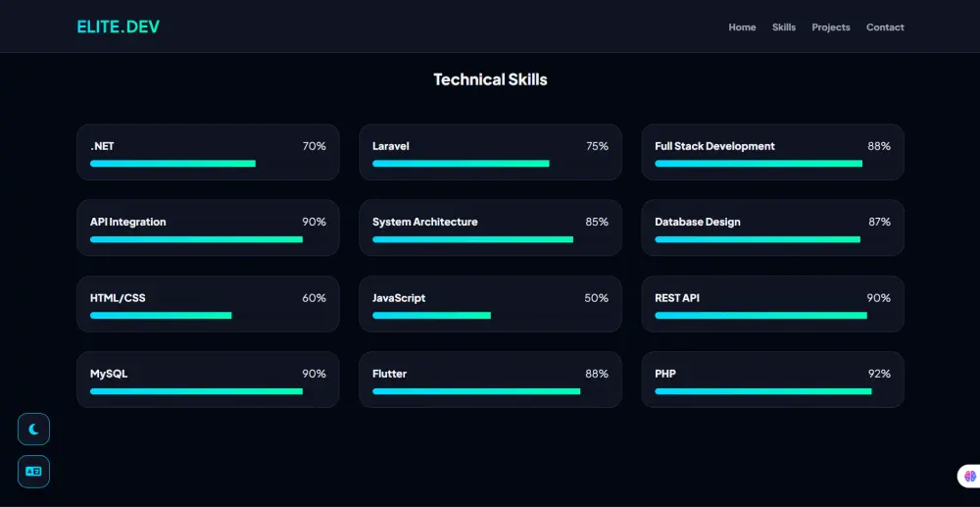980x507 pixels.
Task: Click the API Integration skill label
Action: (x=128, y=222)
